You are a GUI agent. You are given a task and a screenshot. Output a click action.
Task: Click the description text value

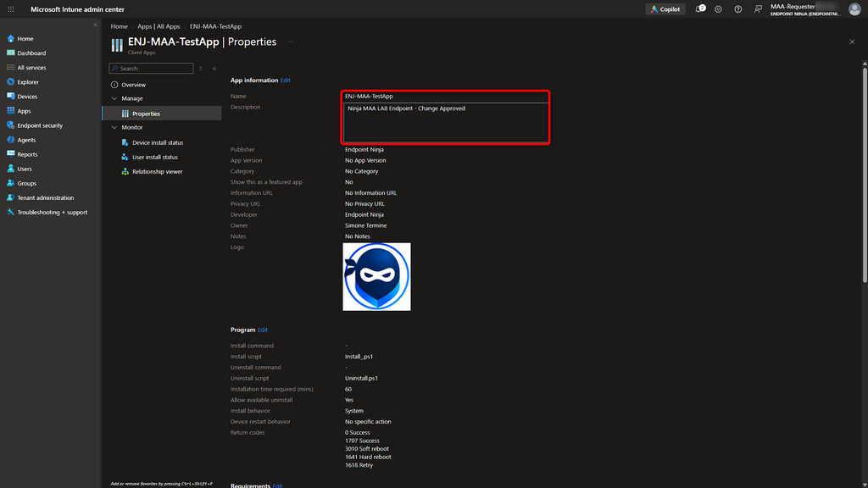click(406, 108)
